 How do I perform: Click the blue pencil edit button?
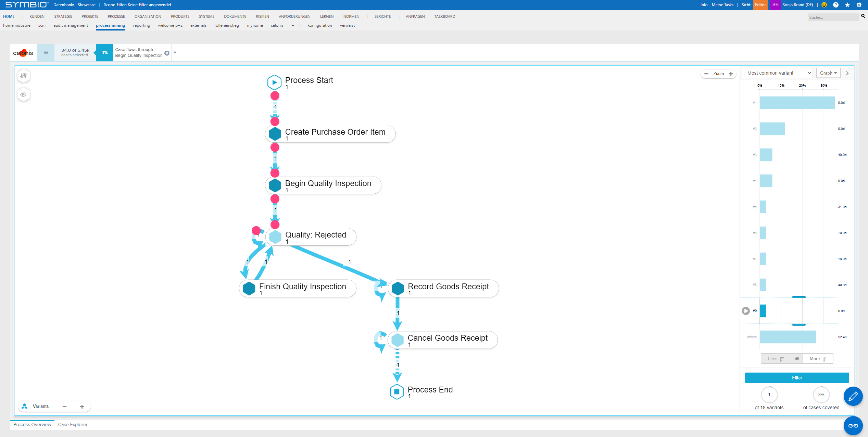(x=853, y=397)
